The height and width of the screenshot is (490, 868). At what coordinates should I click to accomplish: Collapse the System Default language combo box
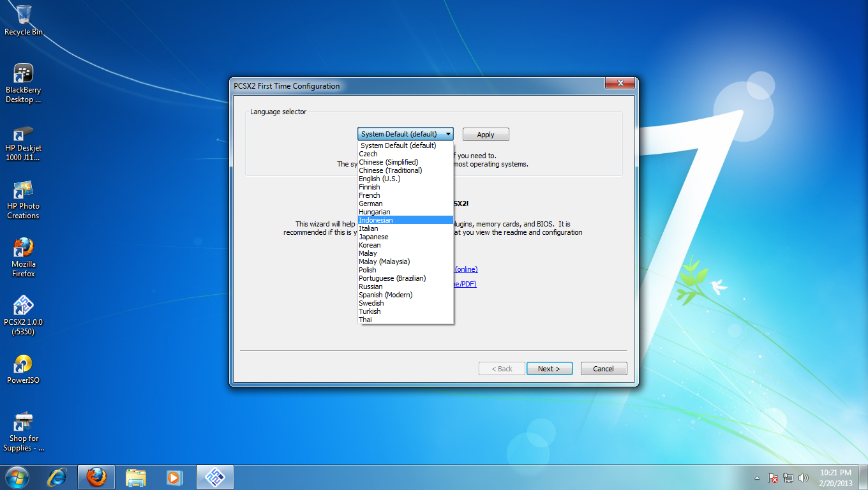click(x=405, y=134)
